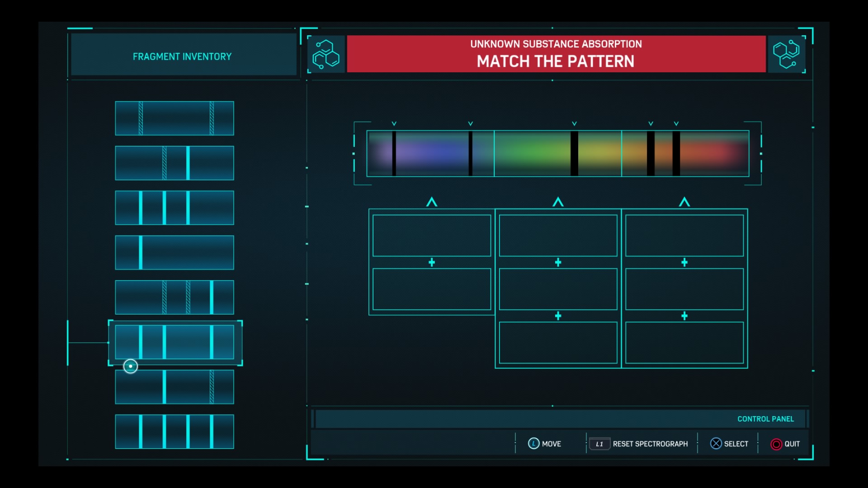This screenshot has width=868, height=488.
Task: Click the last chevron marker near the red band
Action: (676, 123)
